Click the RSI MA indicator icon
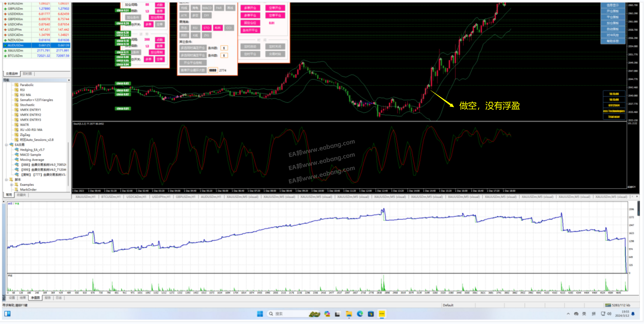Viewport: 644px width, 324px height. [x=17, y=95]
